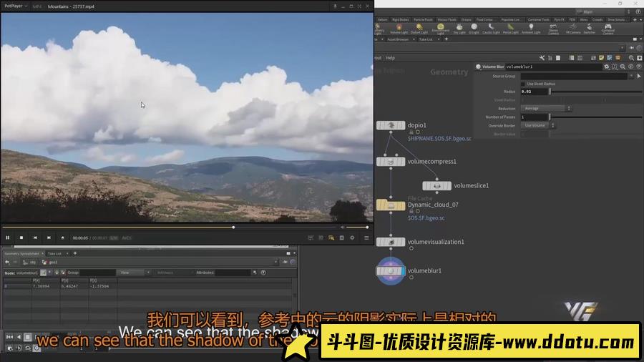644x362 pixels.
Task: Select the Caustic Light shelf tool
Action: point(491,29)
